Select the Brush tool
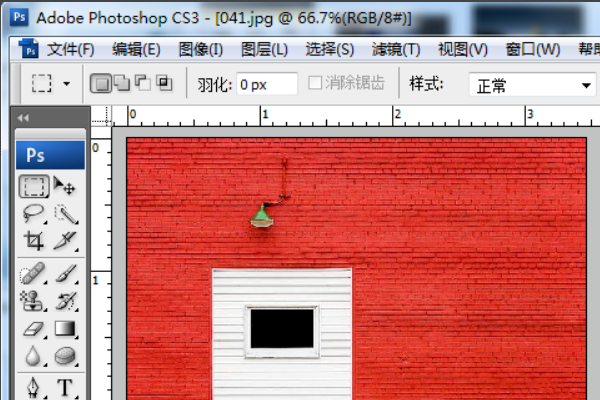600x400 pixels. [66, 273]
